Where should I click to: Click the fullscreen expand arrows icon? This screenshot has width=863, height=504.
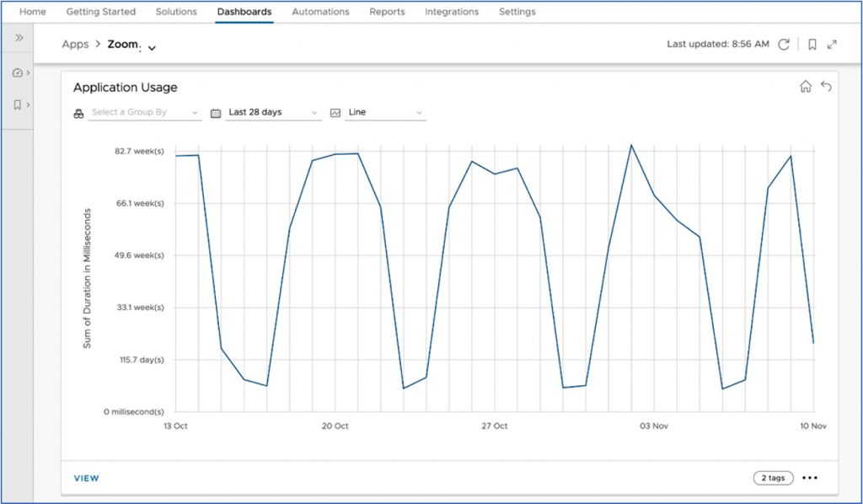(832, 45)
